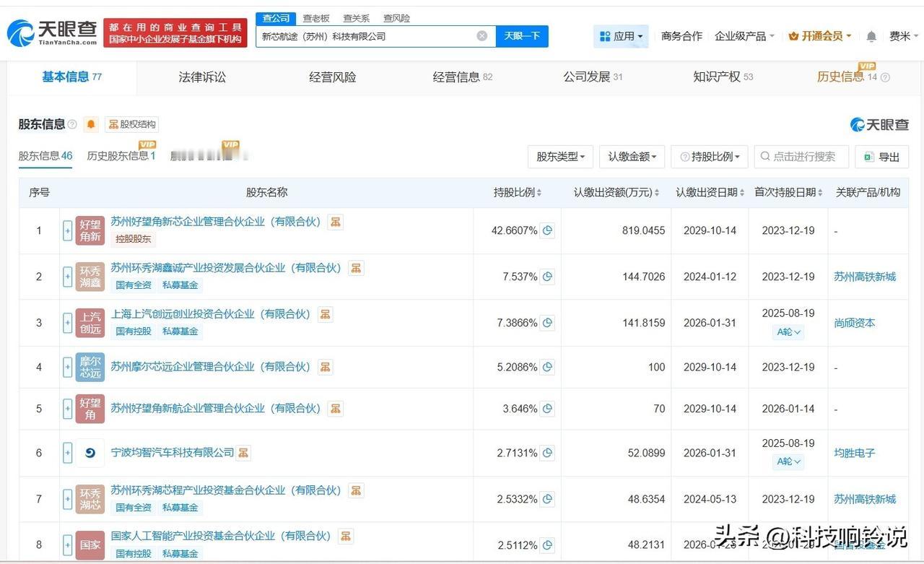
Task: Open the 历史股东信息 1 sub-tab
Action: [x=121, y=155]
